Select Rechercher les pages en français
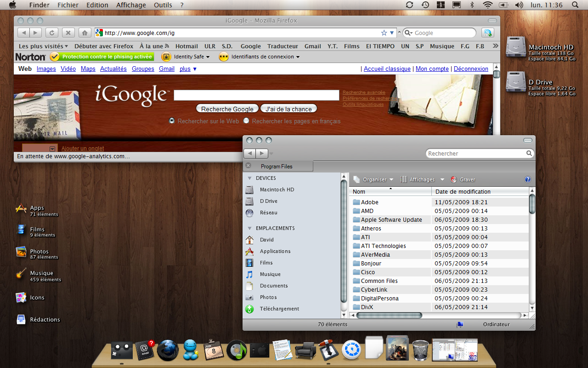The width and height of the screenshot is (588, 368). coord(246,121)
